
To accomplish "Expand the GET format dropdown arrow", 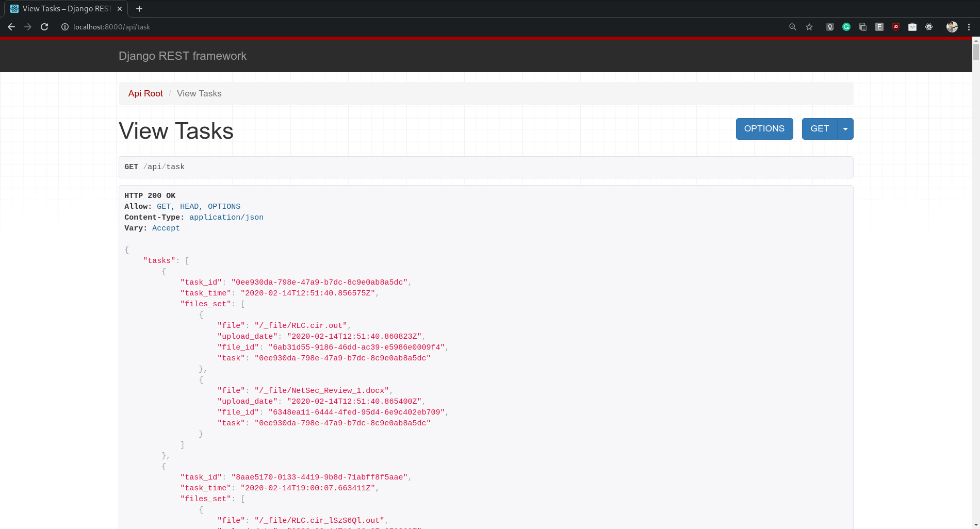I will pyautogui.click(x=845, y=129).
